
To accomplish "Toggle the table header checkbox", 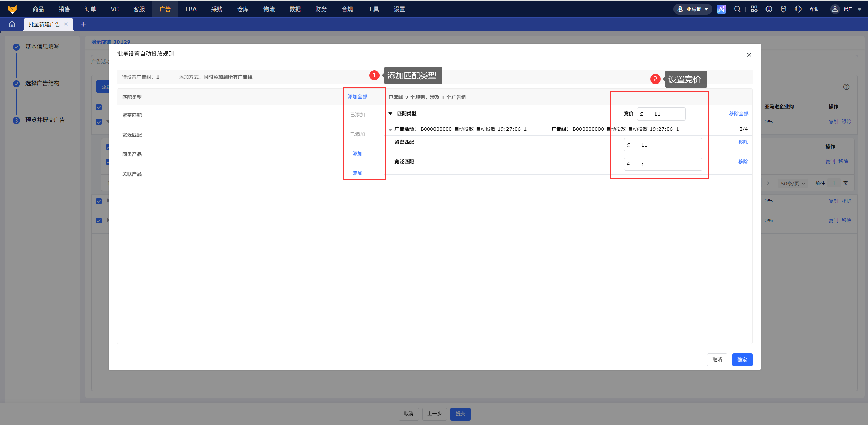I will pos(99,107).
